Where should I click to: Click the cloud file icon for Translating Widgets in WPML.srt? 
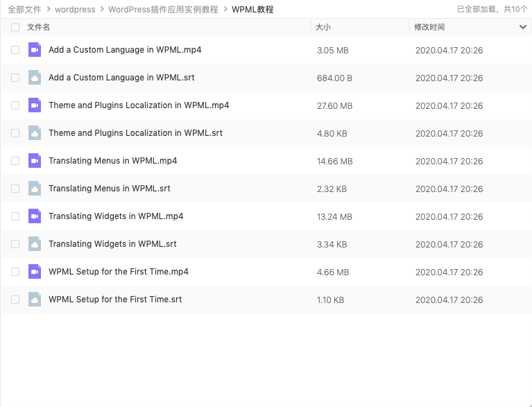tap(35, 244)
